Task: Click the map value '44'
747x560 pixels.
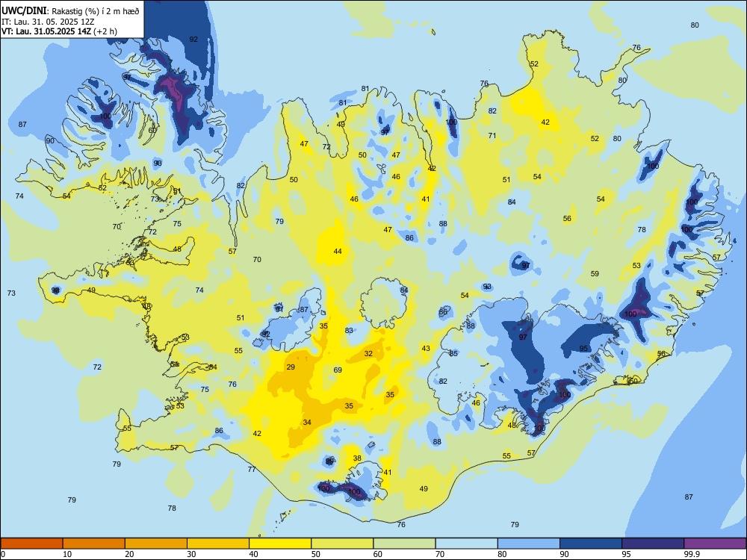Action: click(x=338, y=252)
